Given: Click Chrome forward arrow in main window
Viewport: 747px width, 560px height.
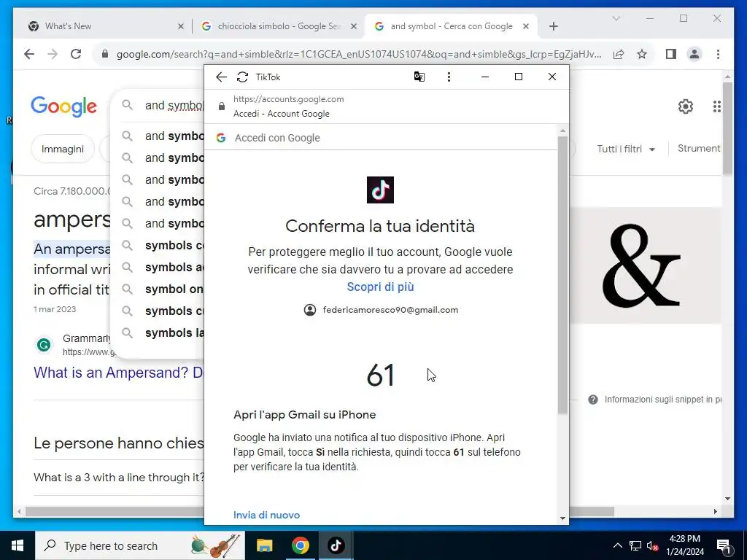Looking at the screenshot, I should pyautogui.click(x=53, y=54).
